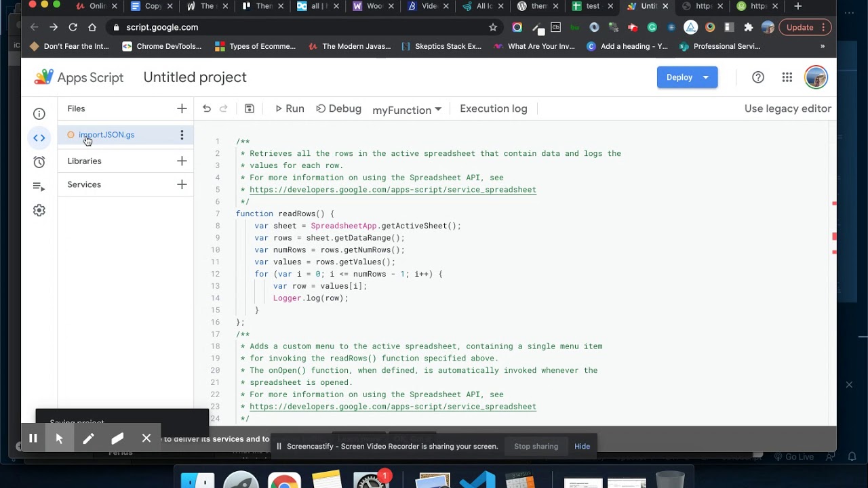Select the Screencastify eraser tool
868x488 pixels.
[x=117, y=439]
